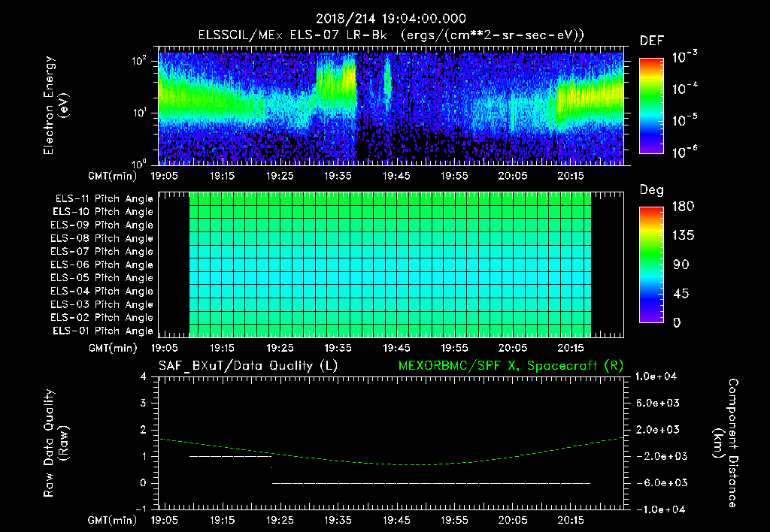This screenshot has width=770, height=532.
Task: Click the "ELS-08 Pitch Angle" row label
Action: pos(102,238)
